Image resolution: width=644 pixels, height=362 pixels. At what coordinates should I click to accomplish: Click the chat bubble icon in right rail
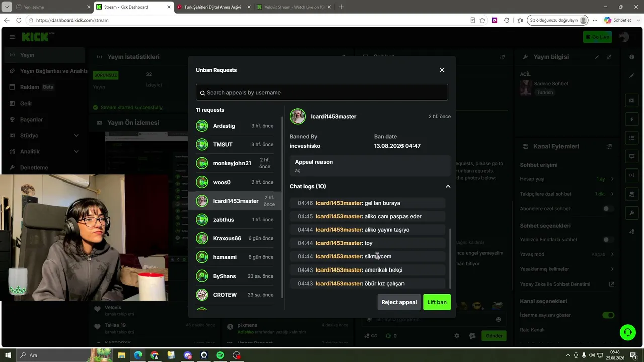pos(632,156)
